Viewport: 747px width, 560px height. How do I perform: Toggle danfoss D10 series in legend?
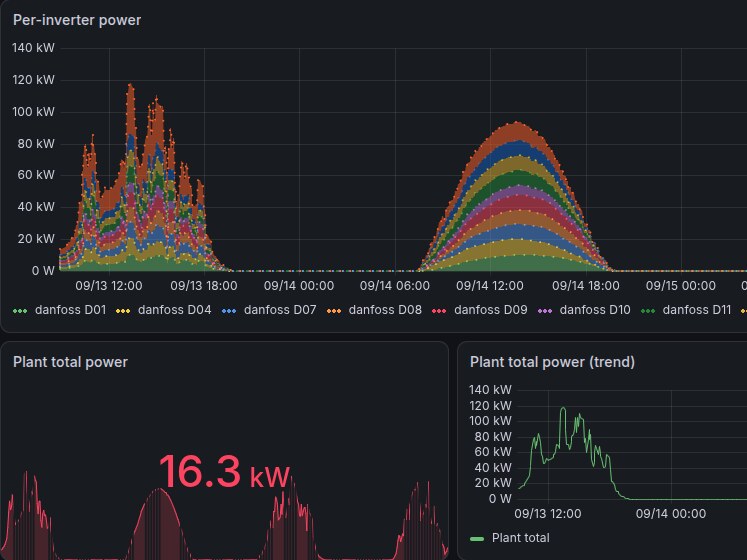(x=595, y=310)
